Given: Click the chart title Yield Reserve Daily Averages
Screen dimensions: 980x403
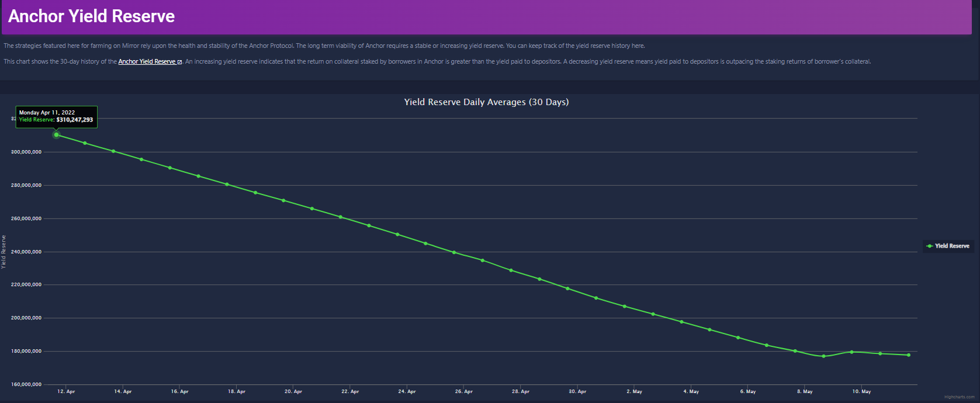Looking at the screenshot, I should point(486,102).
